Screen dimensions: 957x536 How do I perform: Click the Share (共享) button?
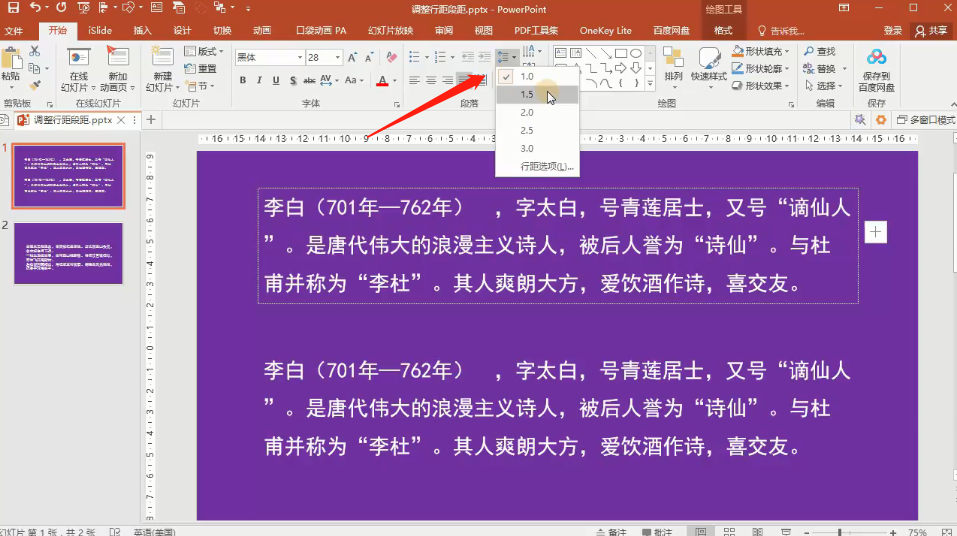click(x=931, y=31)
